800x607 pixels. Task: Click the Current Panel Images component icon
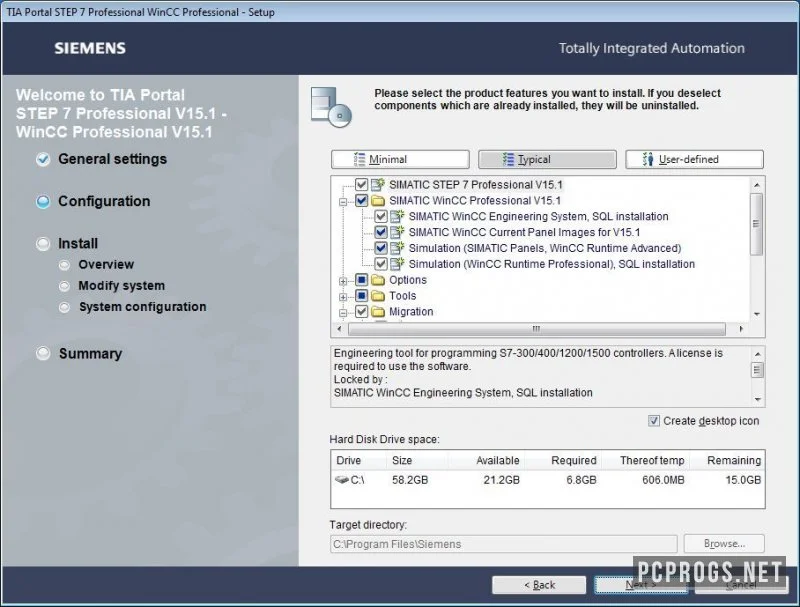[397, 232]
